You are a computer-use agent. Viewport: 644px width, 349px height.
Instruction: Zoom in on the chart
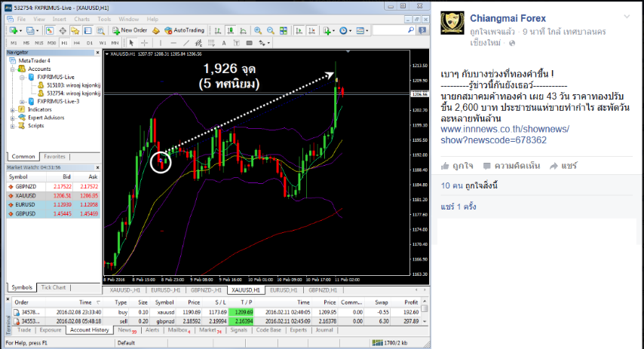pyautogui.click(x=257, y=30)
